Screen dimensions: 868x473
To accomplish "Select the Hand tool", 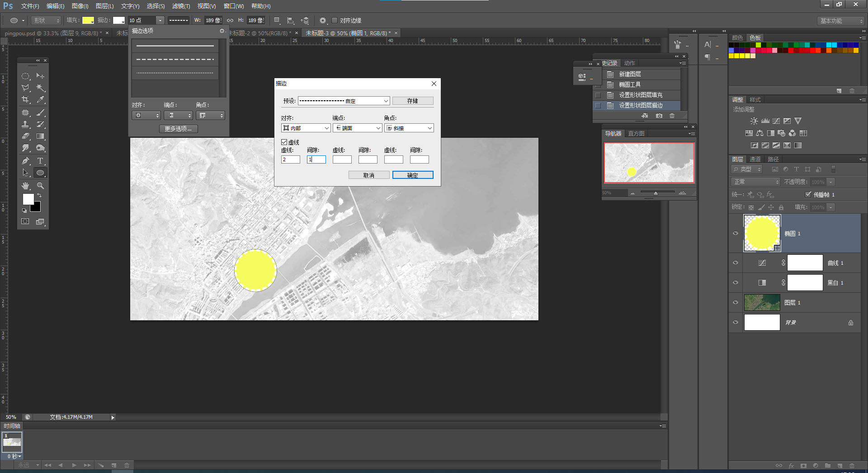I will (x=25, y=186).
